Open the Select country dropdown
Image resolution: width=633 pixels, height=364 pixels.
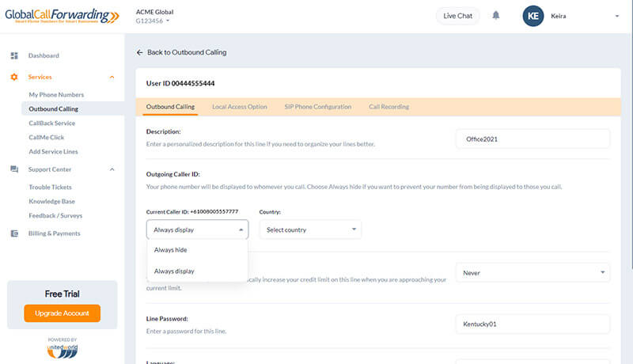(310, 229)
